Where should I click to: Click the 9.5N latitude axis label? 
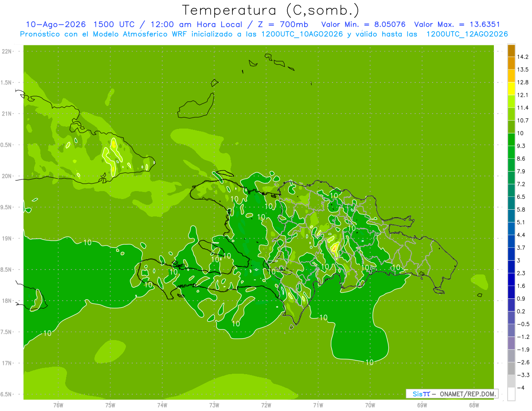click(x=7, y=207)
